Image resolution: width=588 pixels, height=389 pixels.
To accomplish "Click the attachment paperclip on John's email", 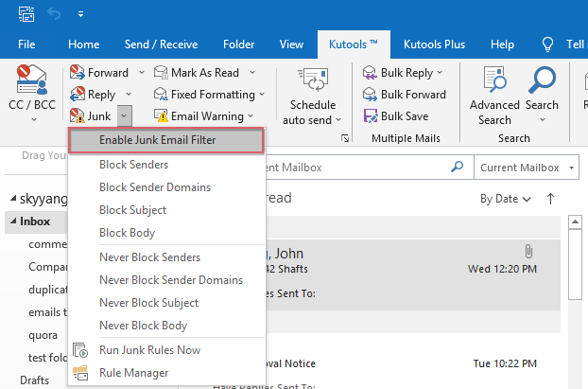I will [528, 252].
